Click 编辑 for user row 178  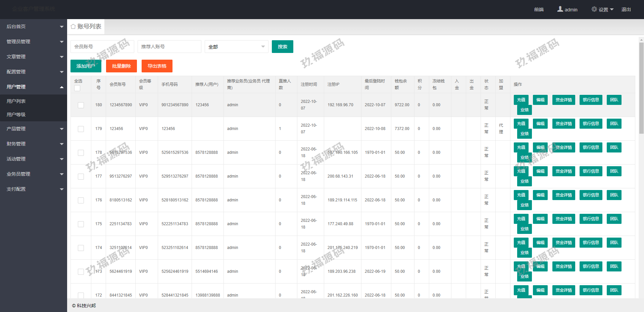tap(540, 147)
